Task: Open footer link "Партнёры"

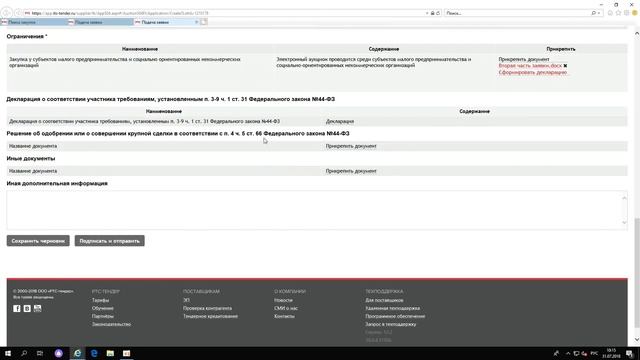Action: point(102,316)
